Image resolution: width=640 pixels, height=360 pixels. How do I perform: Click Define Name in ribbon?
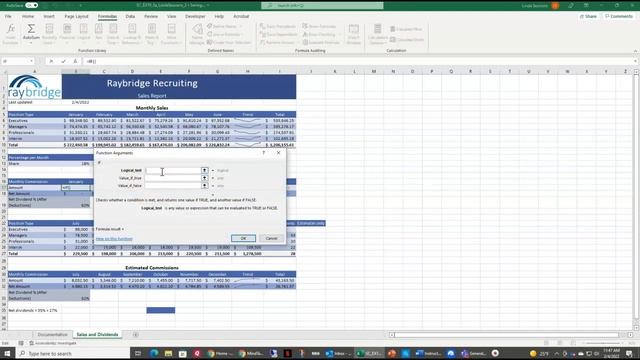pyautogui.click(x=224, y=26)
